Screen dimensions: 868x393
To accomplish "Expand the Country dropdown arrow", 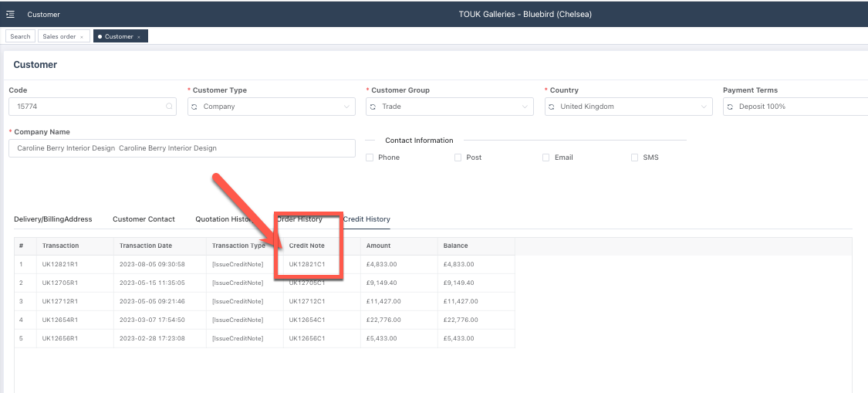I will 703,107.
